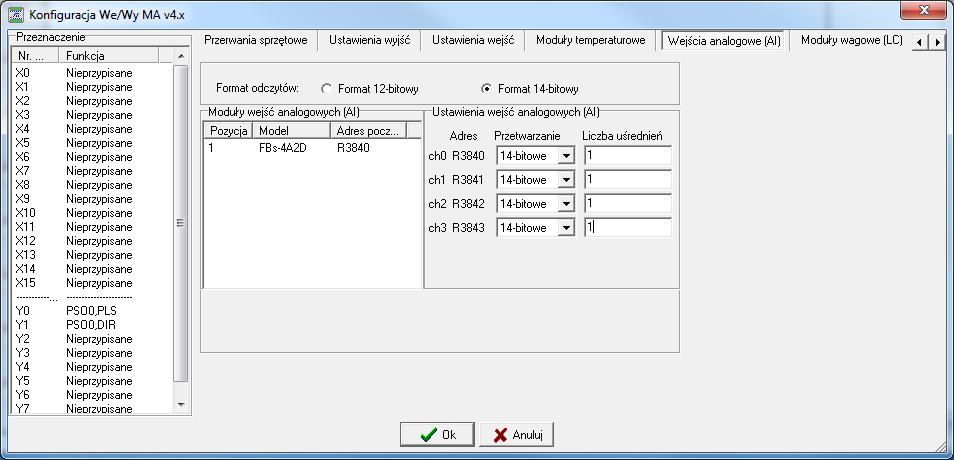Click Przeznaczenie list scroll down arrow

180,405
